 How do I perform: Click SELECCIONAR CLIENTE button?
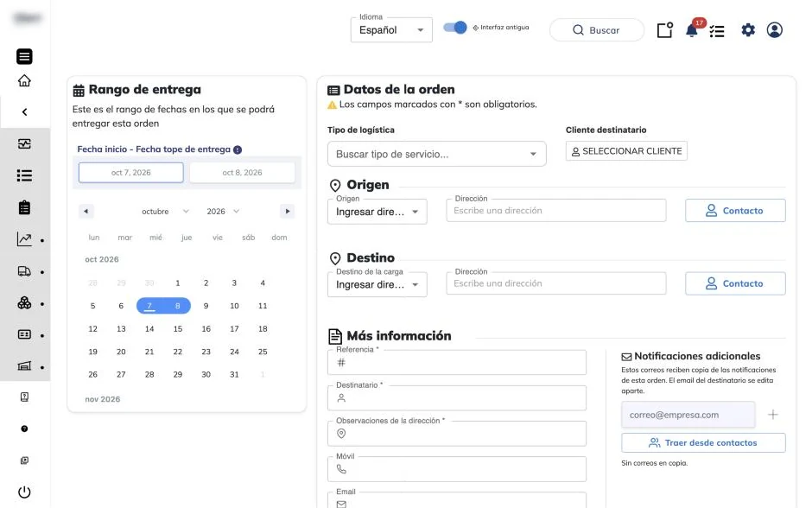coord(626,151)
